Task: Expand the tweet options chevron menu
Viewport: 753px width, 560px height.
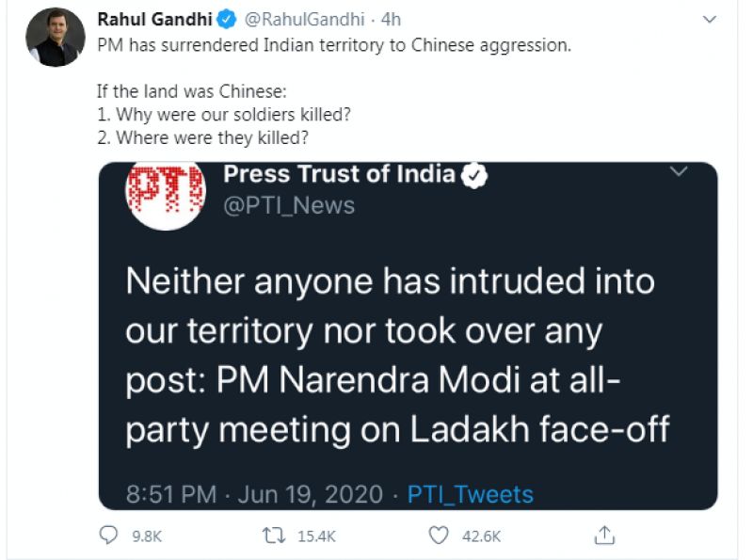Action: (x=710, y=20)
